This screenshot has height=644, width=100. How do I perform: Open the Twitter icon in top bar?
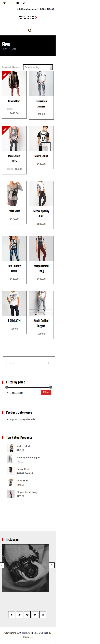4,3
